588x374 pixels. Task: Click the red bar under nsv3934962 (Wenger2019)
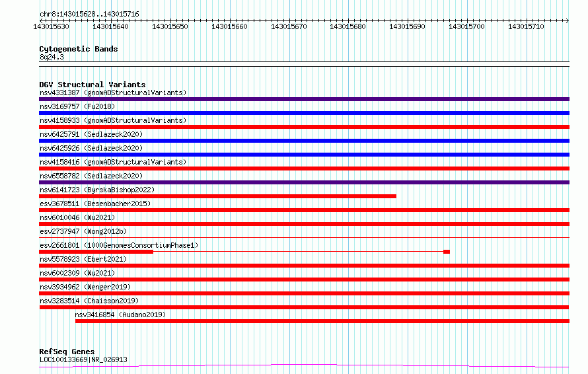[x=304, y=293]
